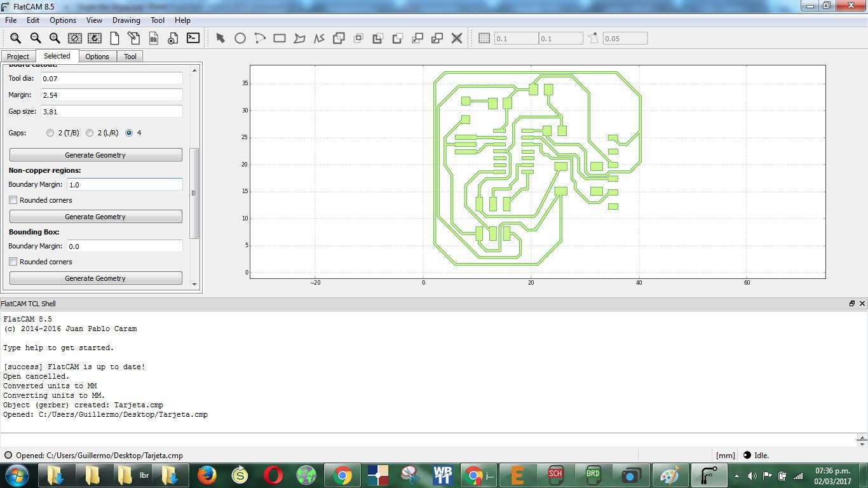The image size is (868, 488).
Task: Generate Geometry for the Board cutout
Action: (x=95, y=155)
